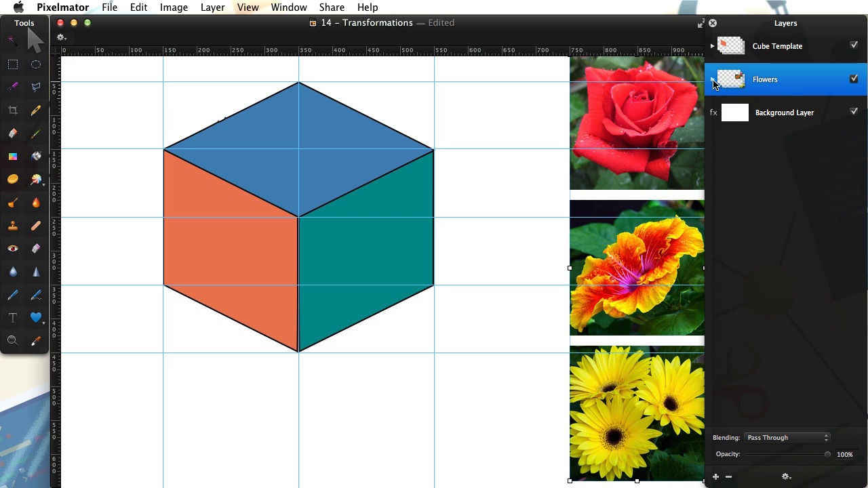Delete layer using the minus button

tap(728, 477)
